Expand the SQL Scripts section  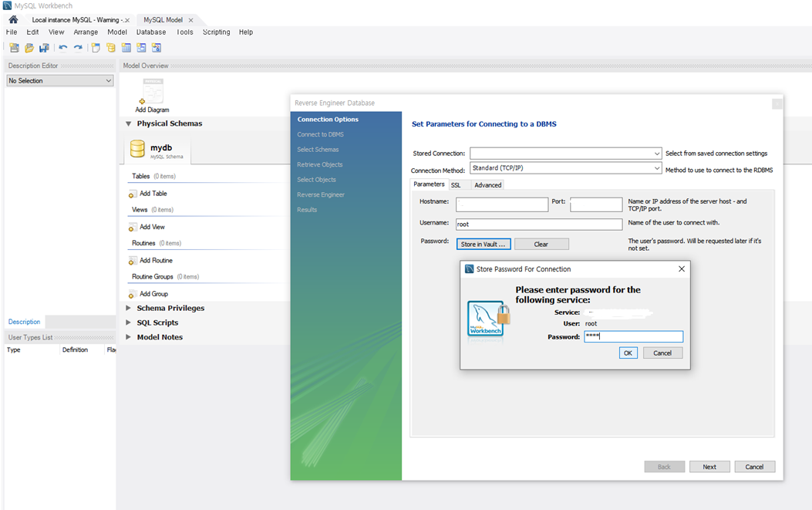point(129,323)
